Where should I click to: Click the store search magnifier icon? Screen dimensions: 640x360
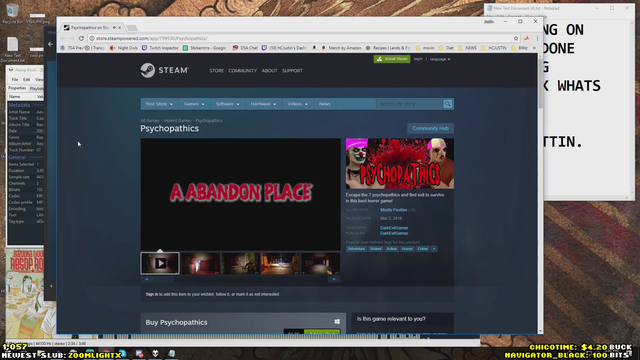[x=448, y=104]
